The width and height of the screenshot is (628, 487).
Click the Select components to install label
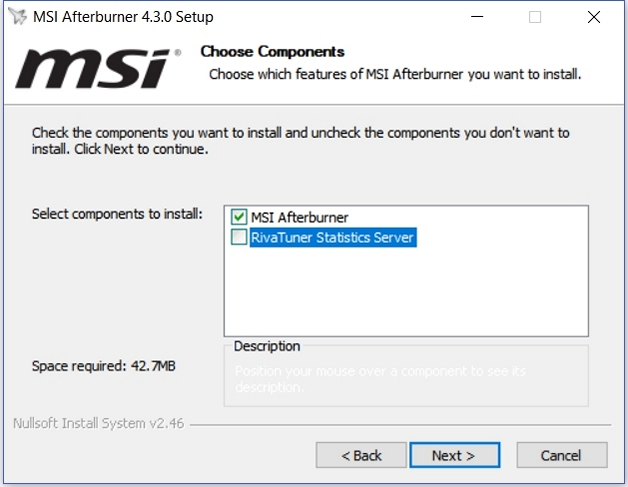(117, 214)
